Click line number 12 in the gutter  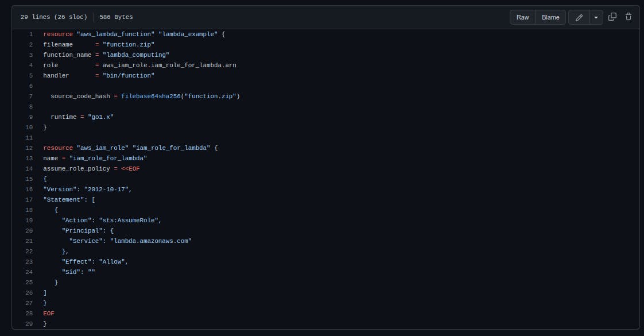point(29,148)
